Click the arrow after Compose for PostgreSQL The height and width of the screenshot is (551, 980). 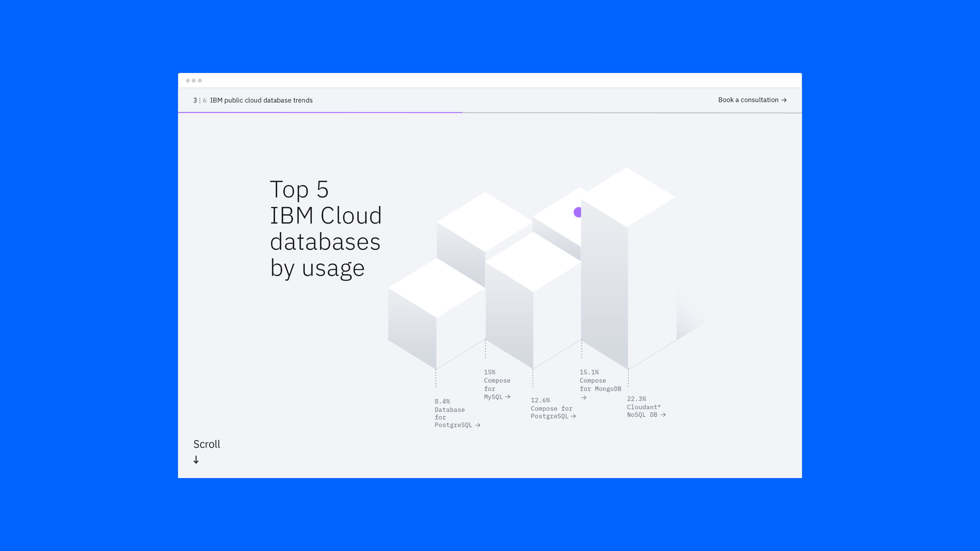[573, 417]
